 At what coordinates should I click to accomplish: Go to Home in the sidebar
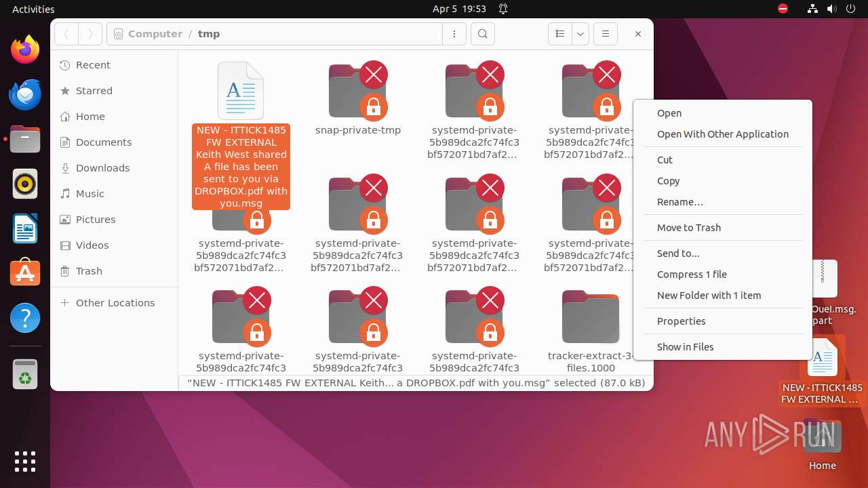114,117
